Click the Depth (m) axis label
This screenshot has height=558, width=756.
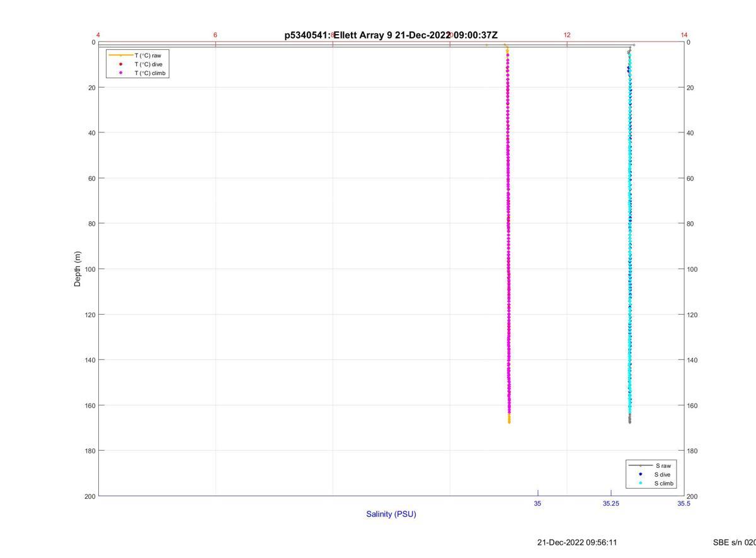tap(77, 269)
